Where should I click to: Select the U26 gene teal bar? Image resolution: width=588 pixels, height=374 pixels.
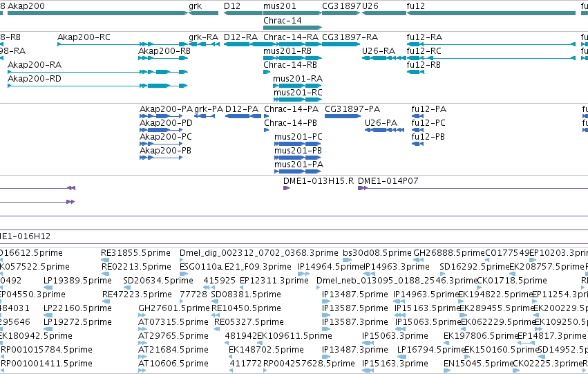(384, 13)
